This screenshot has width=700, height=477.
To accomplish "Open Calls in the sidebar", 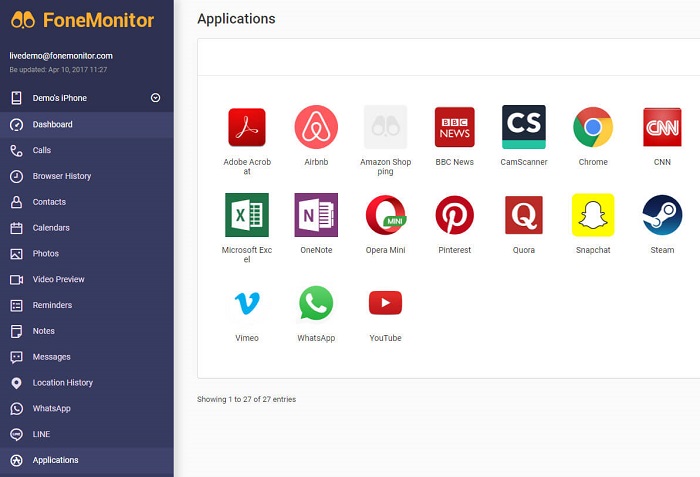I will tap(87, 151).
